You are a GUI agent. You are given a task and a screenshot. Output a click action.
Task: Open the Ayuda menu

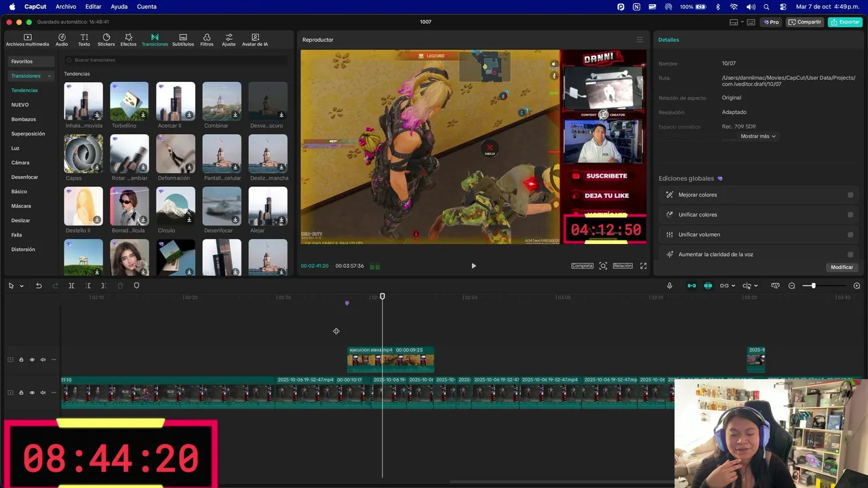tap(119, 7)
